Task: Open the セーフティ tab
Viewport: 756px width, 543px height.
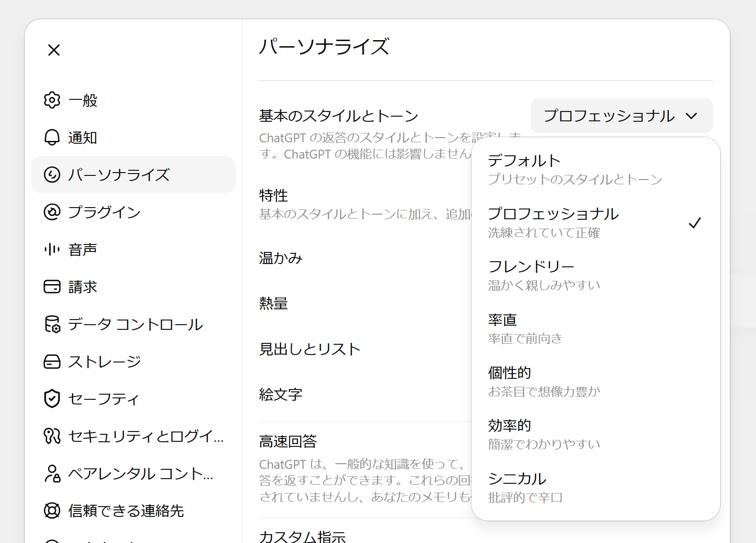Action: 133,399
